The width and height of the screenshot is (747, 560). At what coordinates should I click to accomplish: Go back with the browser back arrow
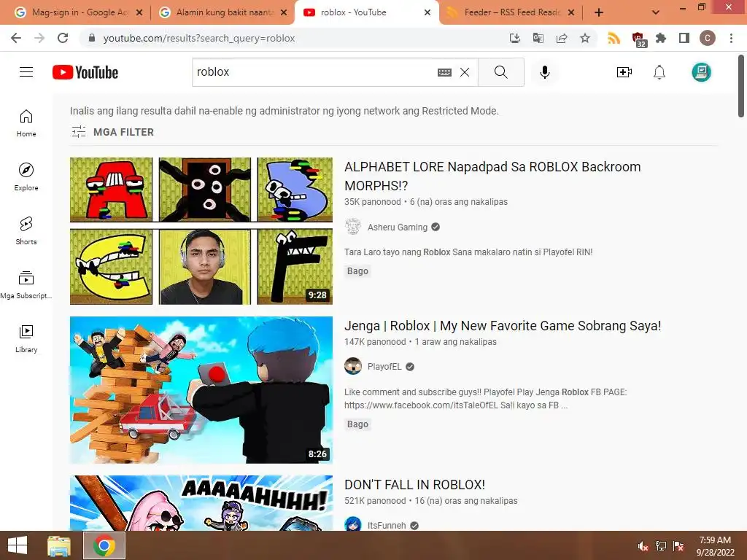(x=16, y=38)
